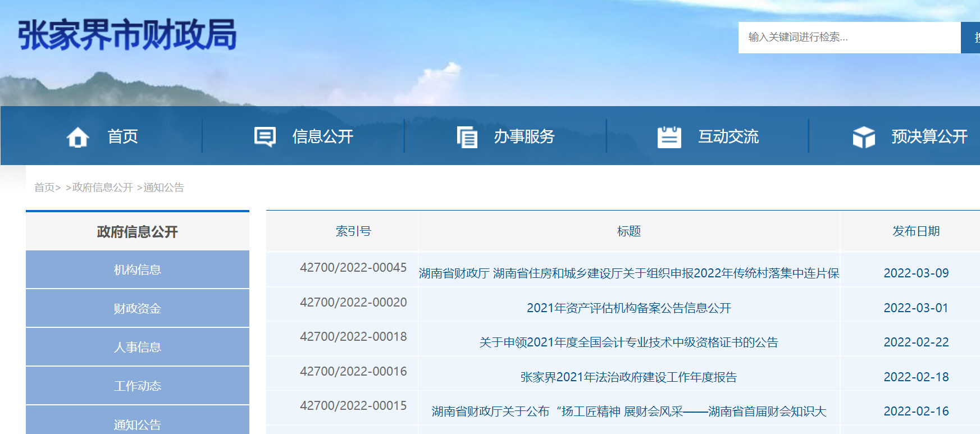This screenshot has width=980, height=434.
Task: Type in the keyword search field
Action: [x=849, y=38]
